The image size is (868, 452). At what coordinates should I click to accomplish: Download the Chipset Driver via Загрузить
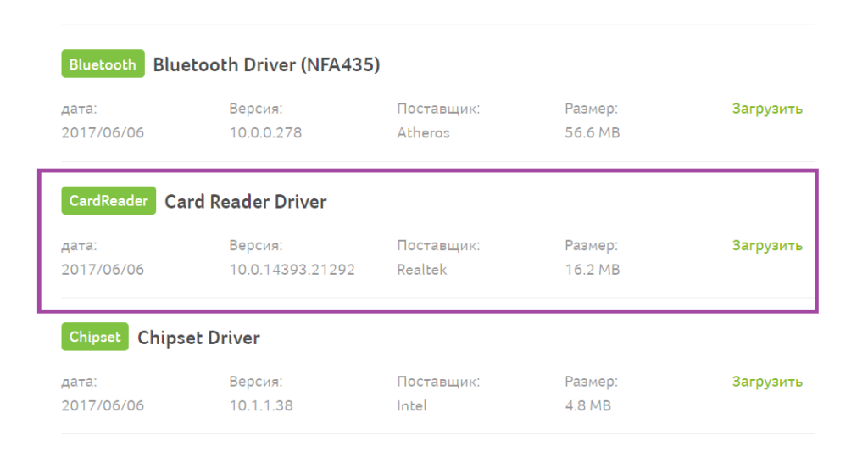click(x=767, y=382)
